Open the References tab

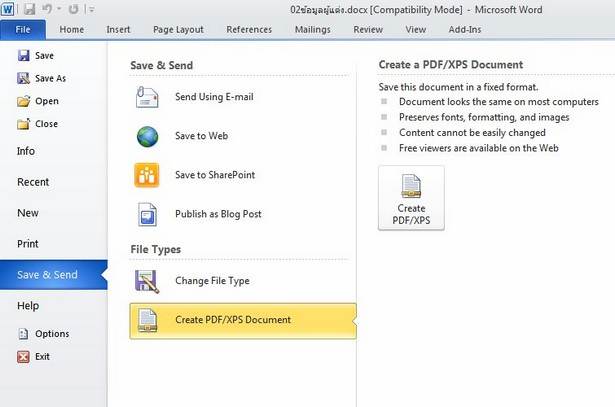coord(249,30)
